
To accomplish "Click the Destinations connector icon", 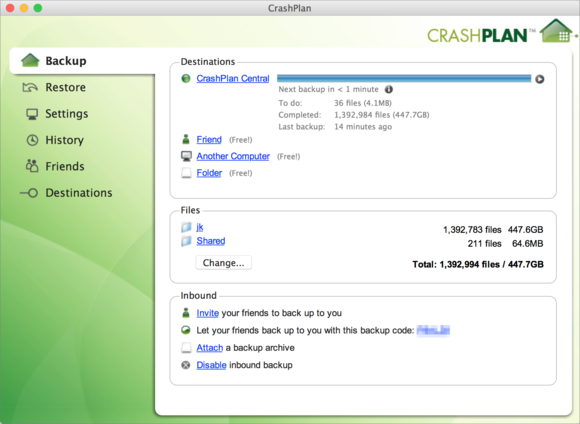I will [29, 193].
